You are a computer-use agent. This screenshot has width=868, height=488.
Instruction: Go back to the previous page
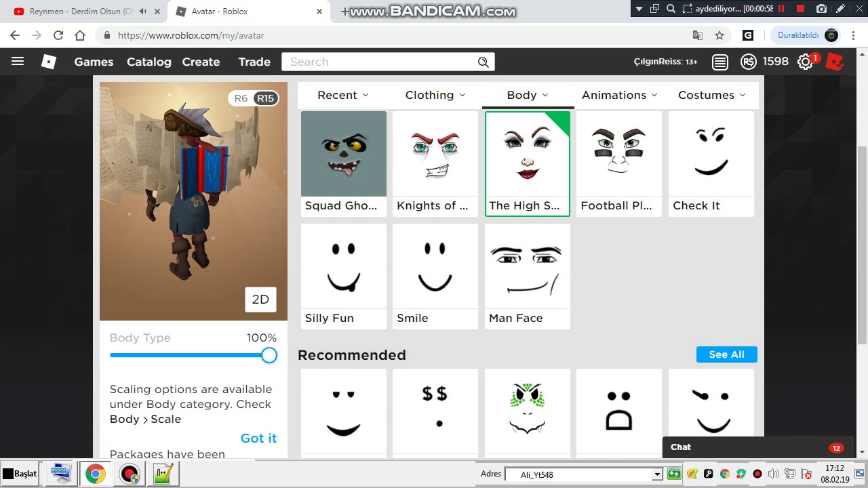(x=15, y=35)
